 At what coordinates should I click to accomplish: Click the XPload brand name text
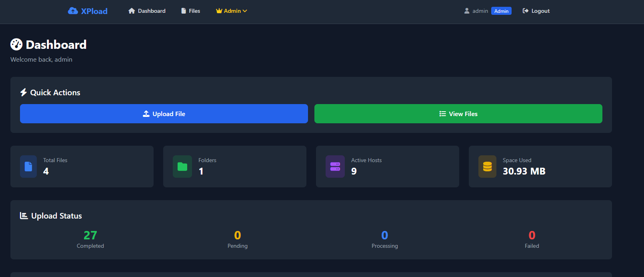94,11
